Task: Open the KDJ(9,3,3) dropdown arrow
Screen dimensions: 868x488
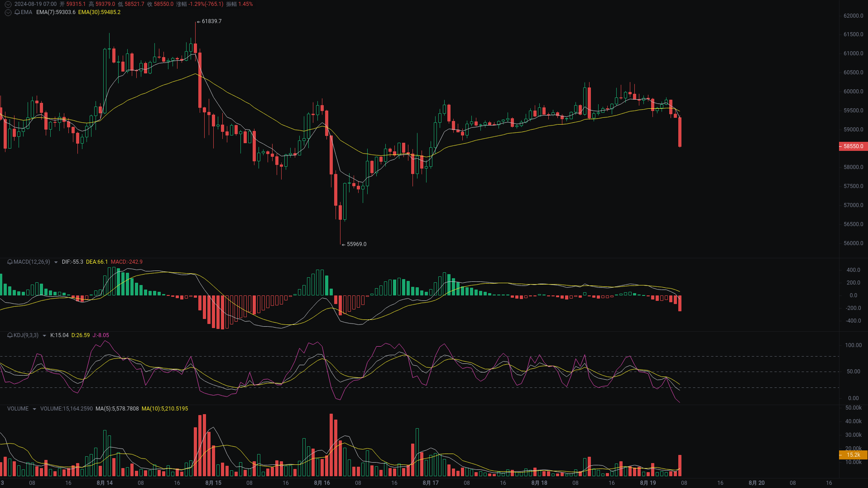Action: [44, 336]
